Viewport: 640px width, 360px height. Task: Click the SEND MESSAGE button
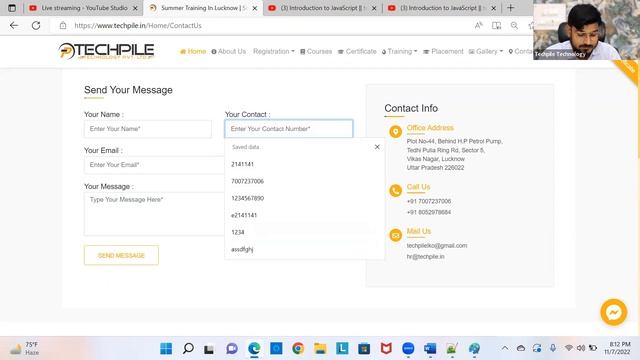(x=121, y=256)
